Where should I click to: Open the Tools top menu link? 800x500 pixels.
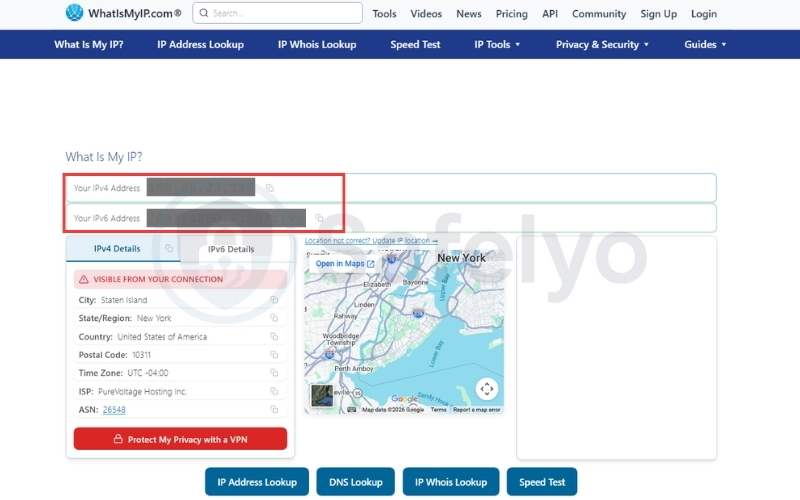tap(384, 14)
